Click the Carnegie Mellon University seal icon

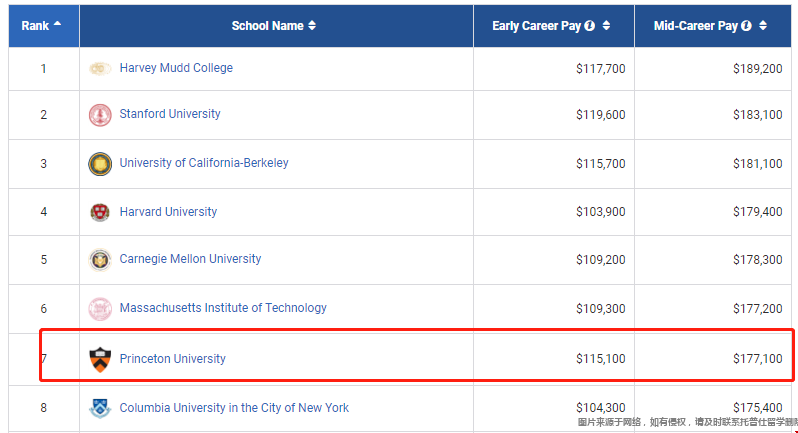click(99, 260)
